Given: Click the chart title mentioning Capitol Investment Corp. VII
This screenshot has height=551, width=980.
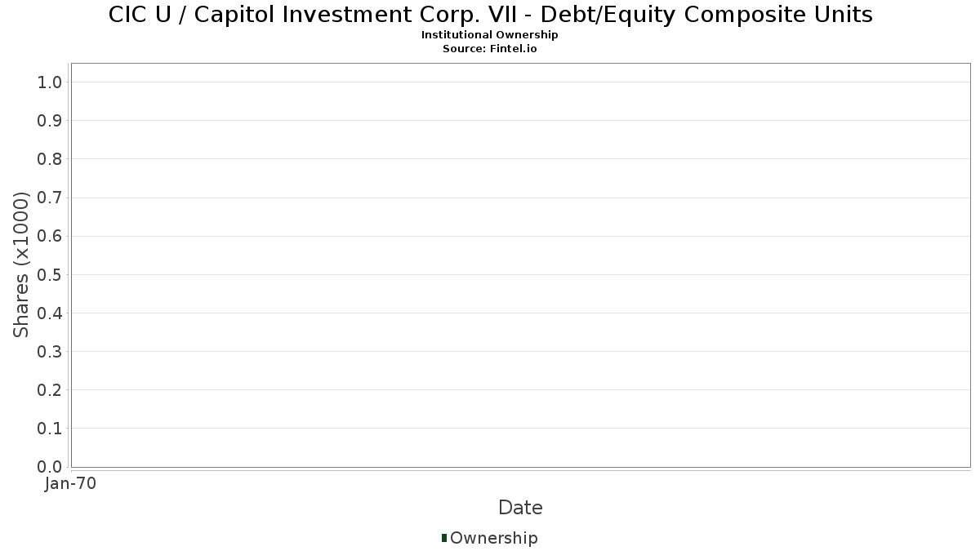Looking at the screenshot, I should click(x=490, y=15).
